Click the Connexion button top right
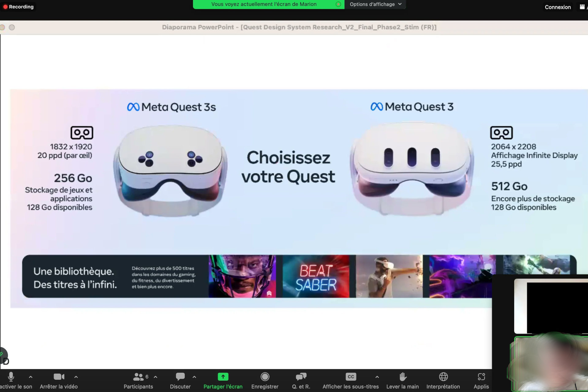 (558, 6)
